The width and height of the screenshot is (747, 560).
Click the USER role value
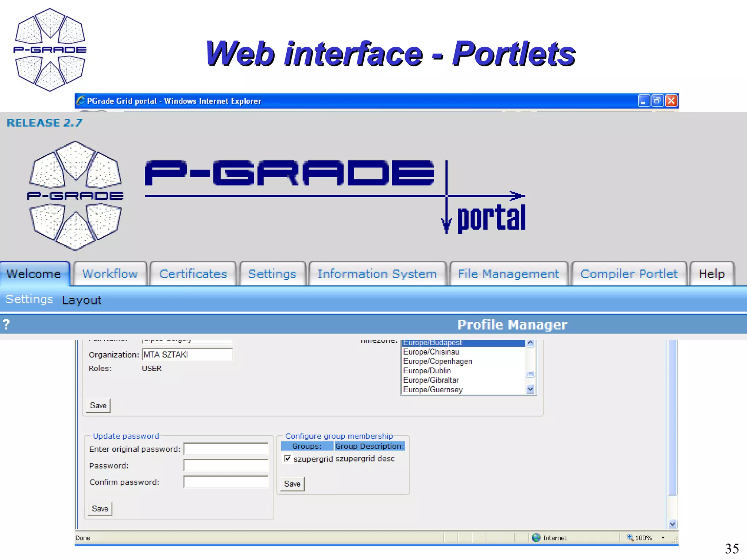point(152,368)
